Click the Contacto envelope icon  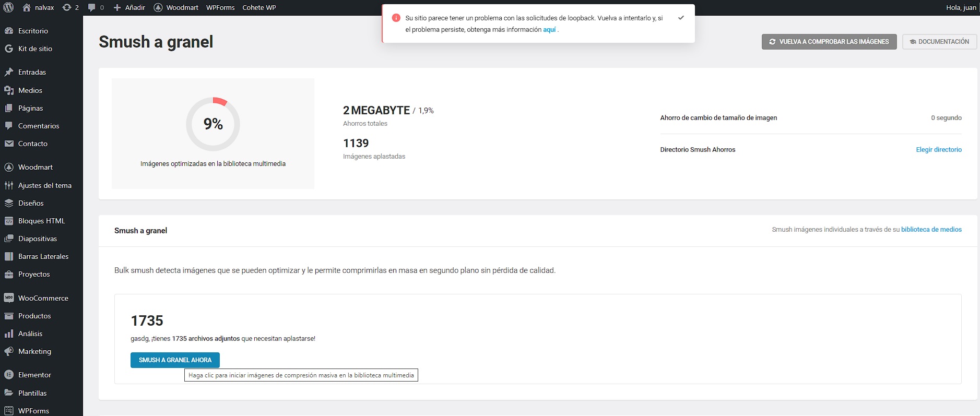(x=9, y=144)
